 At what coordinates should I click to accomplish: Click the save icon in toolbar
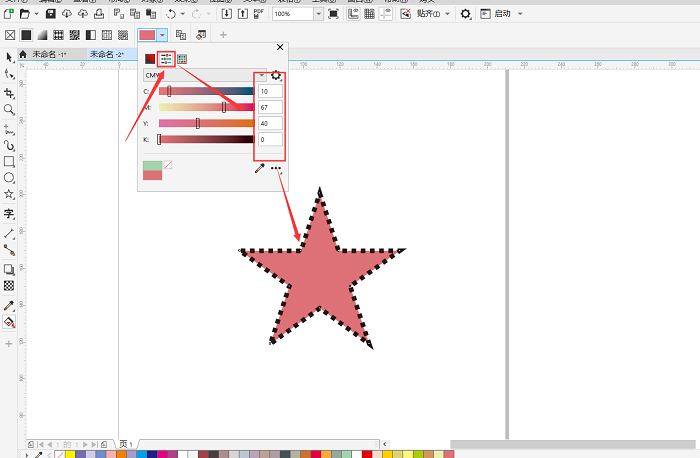pyautogui.click(x=53, y=15)
